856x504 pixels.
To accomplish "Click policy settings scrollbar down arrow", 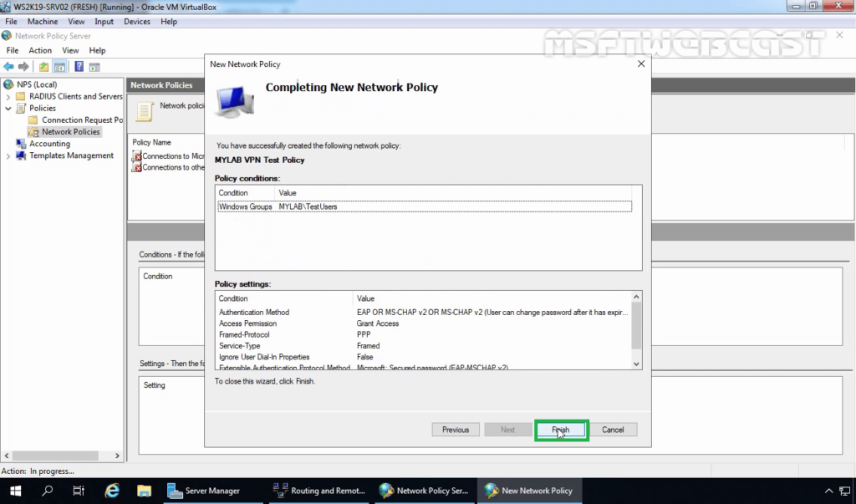I will (x=636, y=364).
